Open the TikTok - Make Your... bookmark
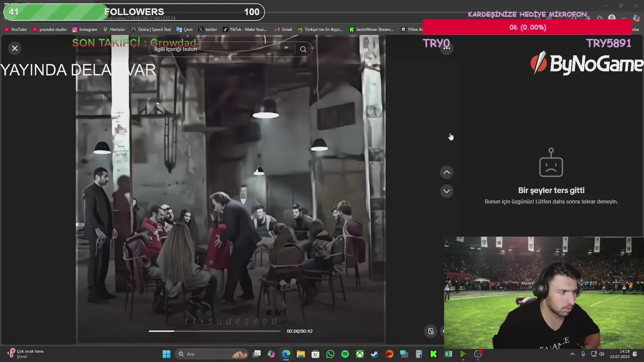The height and width of the screenshot is (362, 644). coord(245,30)
